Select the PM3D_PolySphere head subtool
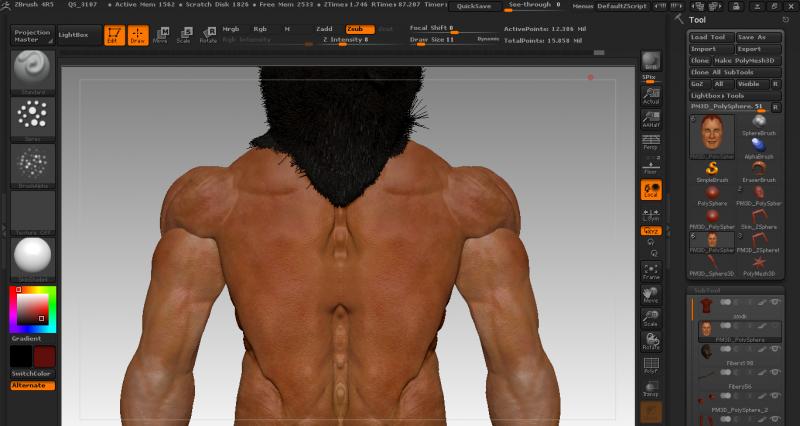This screenshot has width=800, height=426. [x=739, y=332]
